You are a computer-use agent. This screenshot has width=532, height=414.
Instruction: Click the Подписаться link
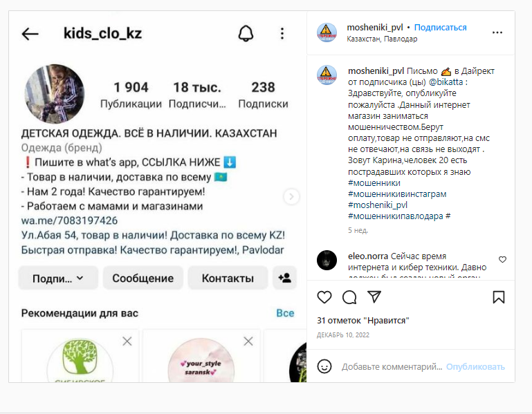click(x=441, y=28)
